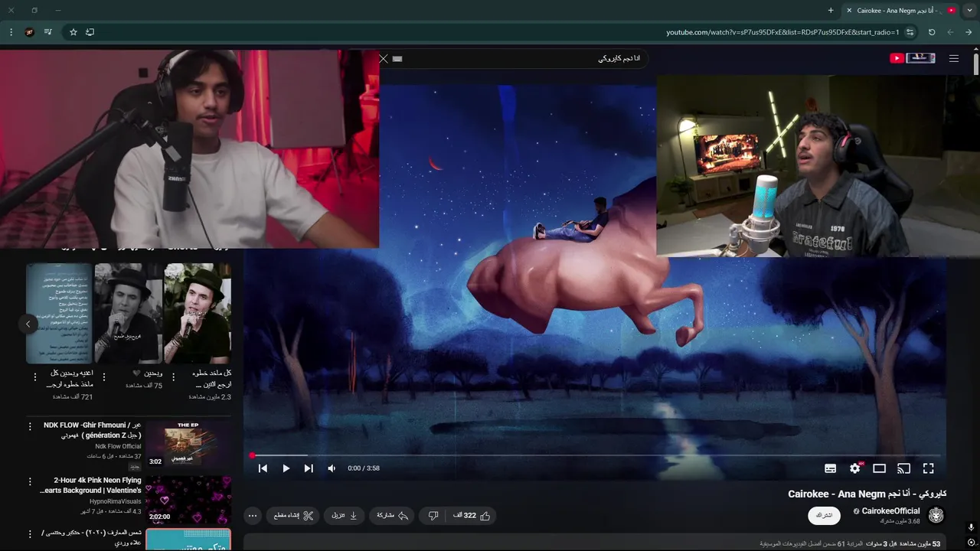Screen dimensions: 980x551
Task: Click the video title Cairokee - Ana Negm
Action: coord(867,494)
